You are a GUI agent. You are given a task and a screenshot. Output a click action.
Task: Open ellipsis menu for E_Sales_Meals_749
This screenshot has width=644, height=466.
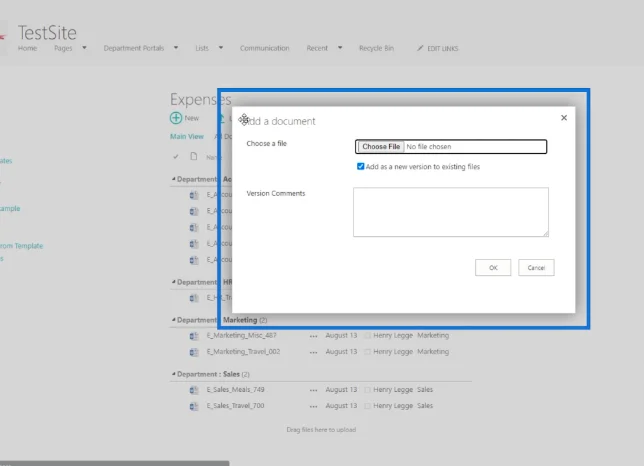point(313,390)
